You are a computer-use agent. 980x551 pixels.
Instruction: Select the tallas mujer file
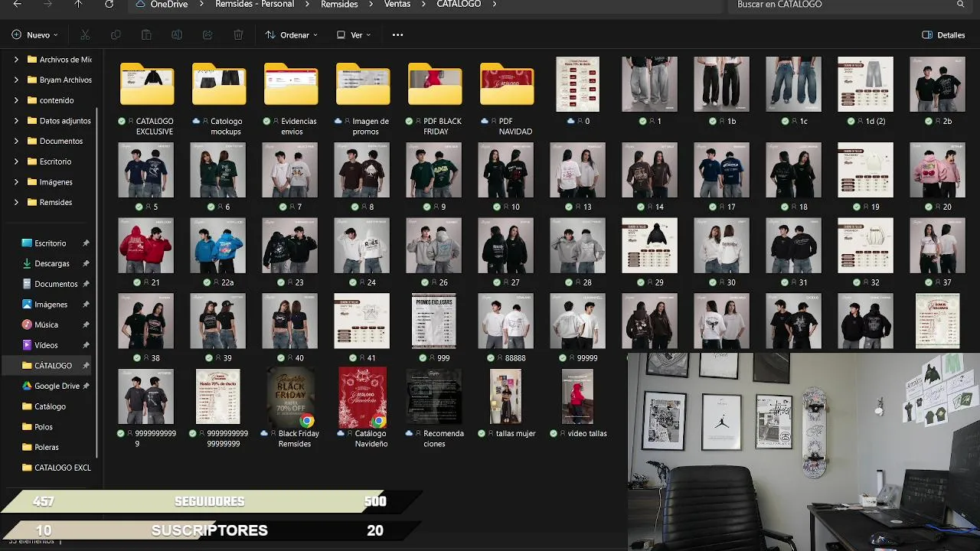point(506,396)
